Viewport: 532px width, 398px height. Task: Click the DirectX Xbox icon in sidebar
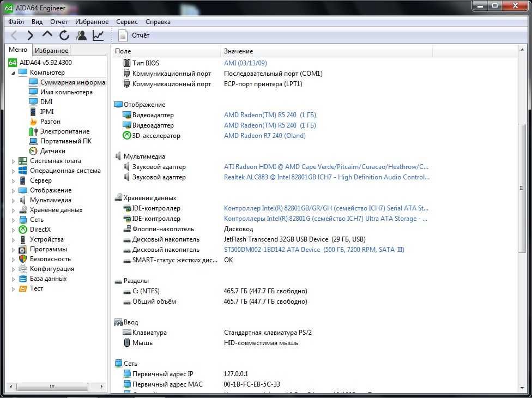[23, 230]
